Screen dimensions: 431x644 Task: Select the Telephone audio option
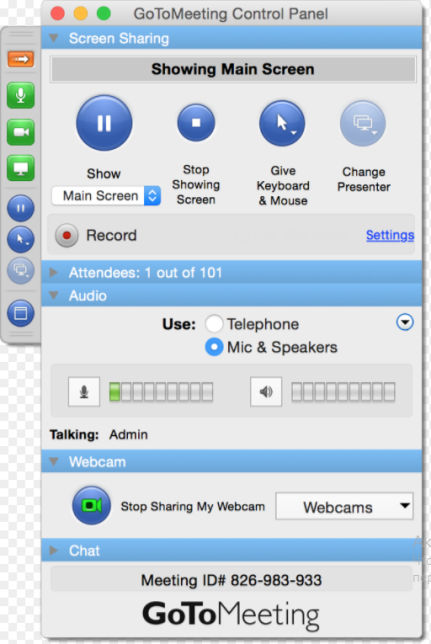coord(214,324)
